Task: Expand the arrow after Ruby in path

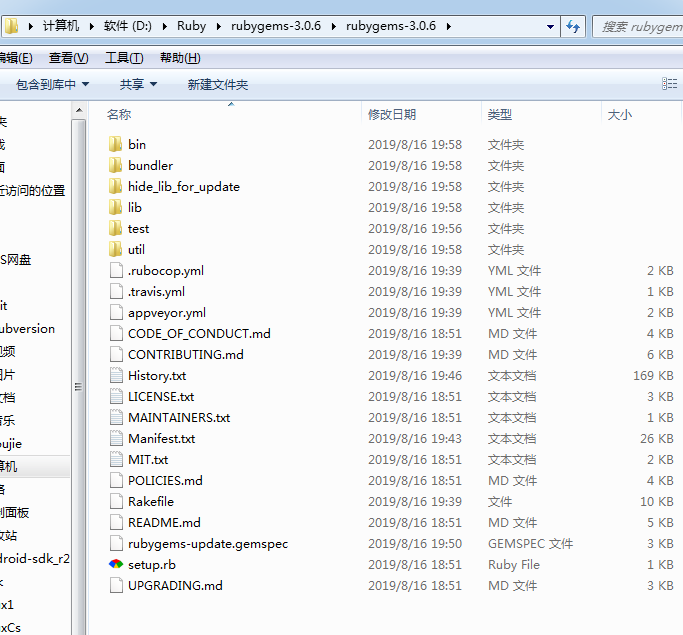Action: pos(219,26)
